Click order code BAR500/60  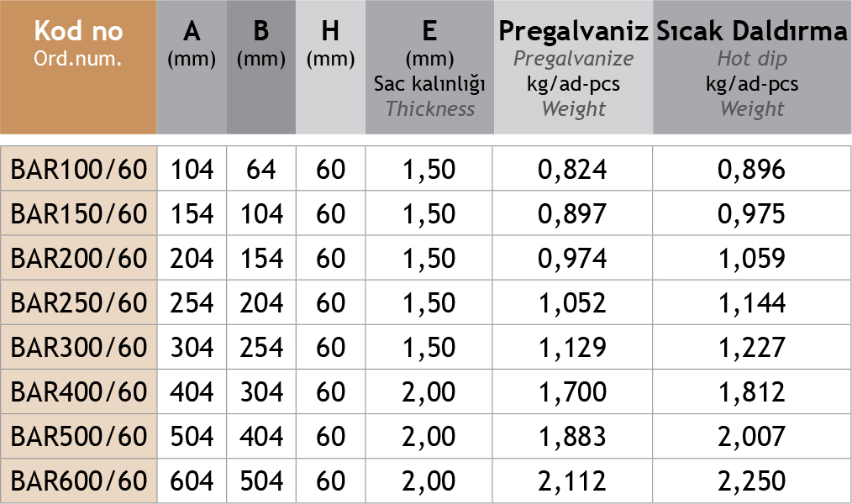coord(79,437)
